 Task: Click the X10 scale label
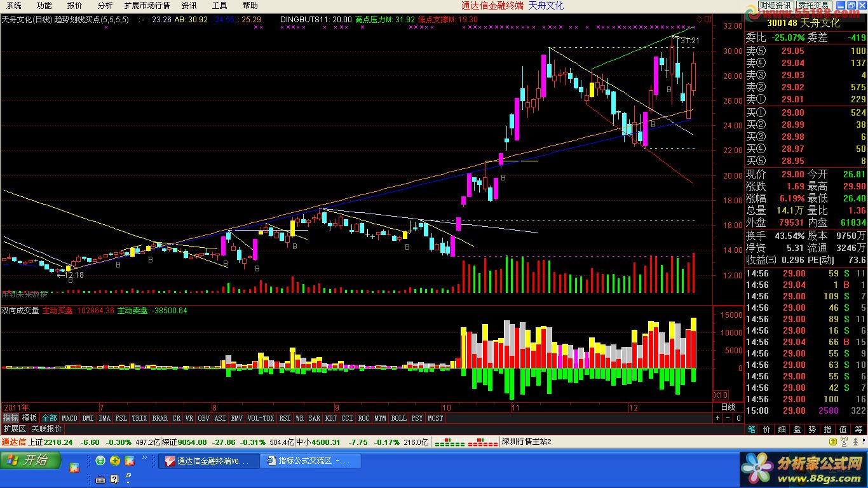pyautogui.click(x=721, y=395)
